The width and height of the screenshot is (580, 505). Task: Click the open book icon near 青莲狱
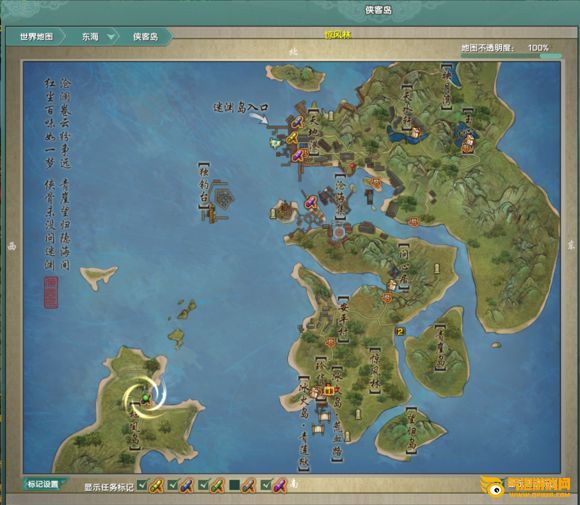pos(318,430)
